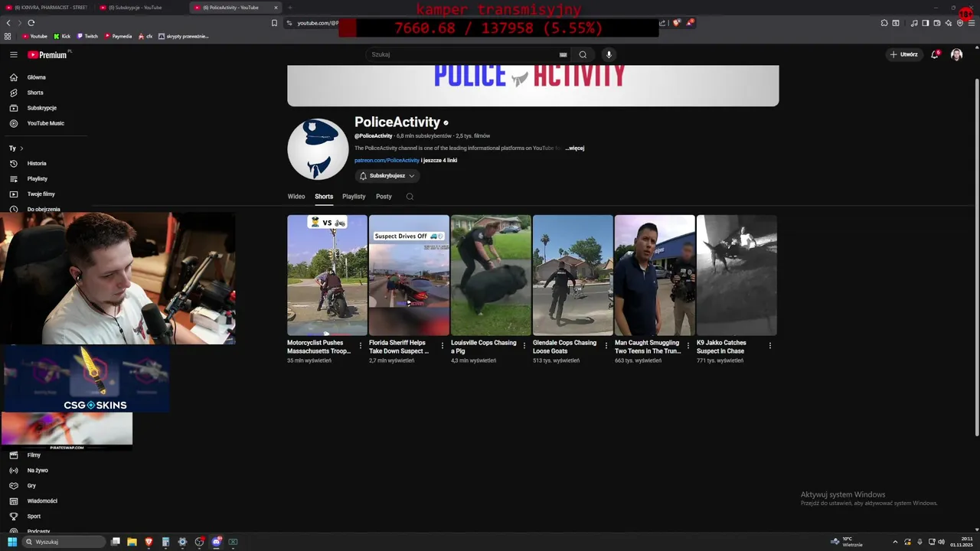Open the YouTube hamburger guide menu

pyautogui.click(x=13, y=54)
